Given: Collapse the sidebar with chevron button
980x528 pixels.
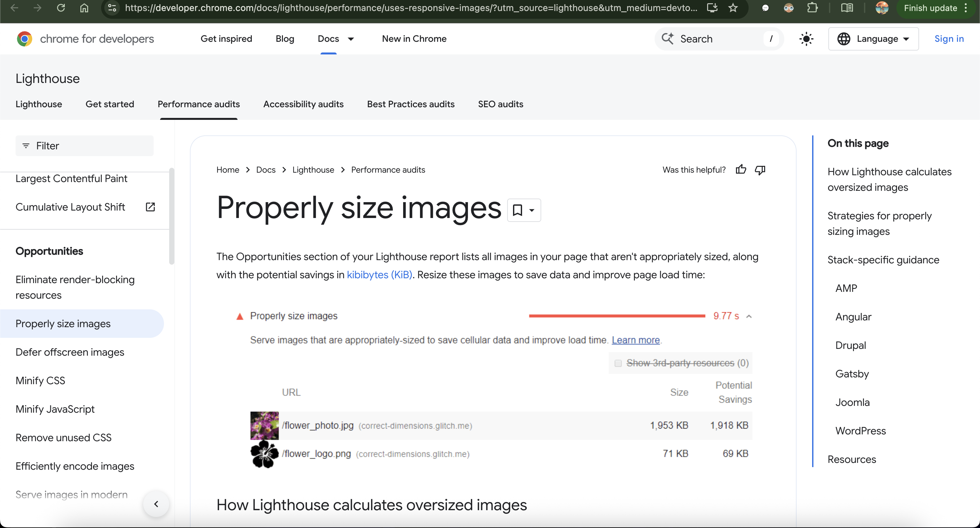Looking at the screenshot, I should [156, 504].
